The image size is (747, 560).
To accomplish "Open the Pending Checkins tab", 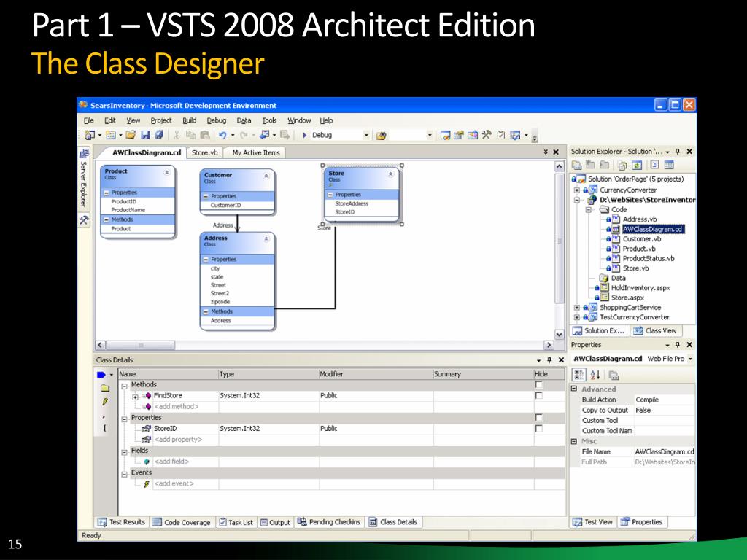I will click(329, 522).
